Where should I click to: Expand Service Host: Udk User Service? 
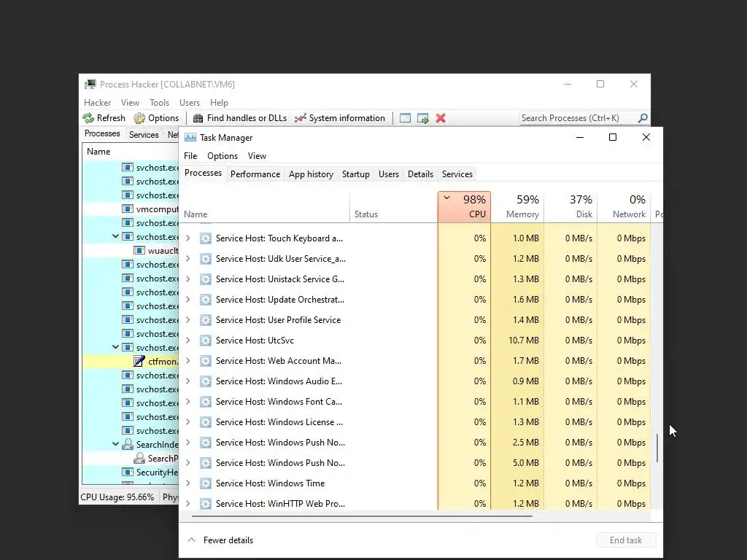coord(188,259)
